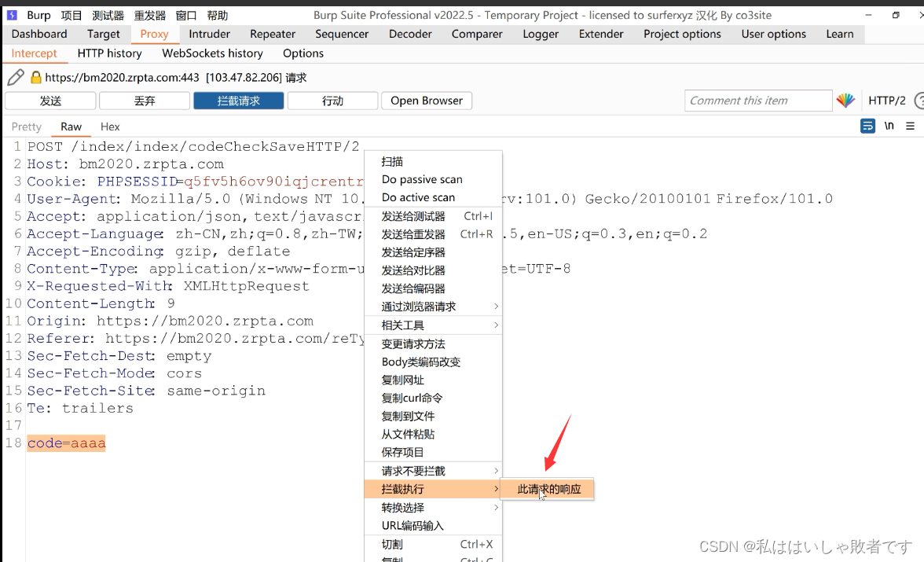
Task: Open the 行动 action button
Action: coord(332,101)
